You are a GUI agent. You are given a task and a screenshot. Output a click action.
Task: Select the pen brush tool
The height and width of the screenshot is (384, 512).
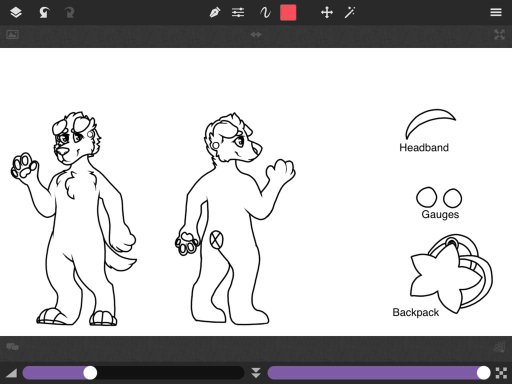(x=215, y=13)
